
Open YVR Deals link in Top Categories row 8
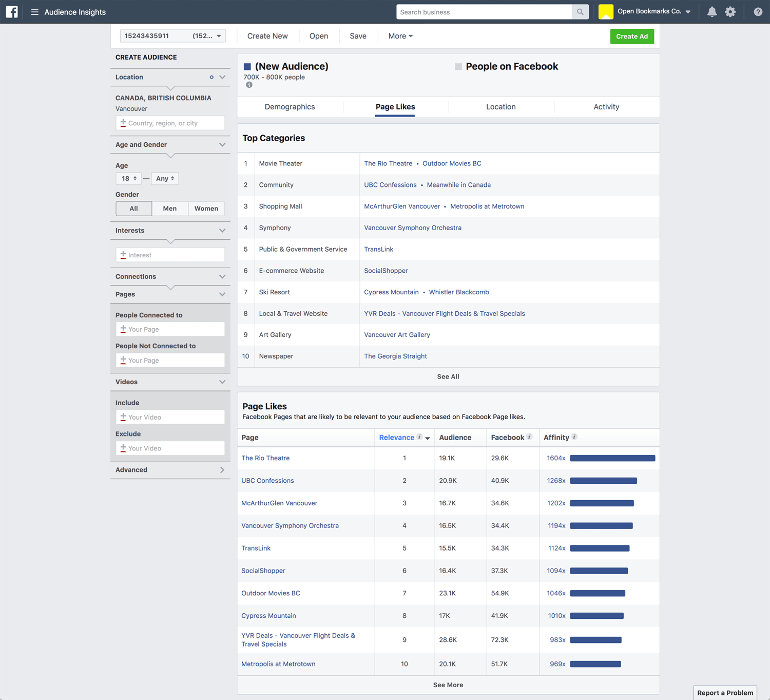pos(445,314)
